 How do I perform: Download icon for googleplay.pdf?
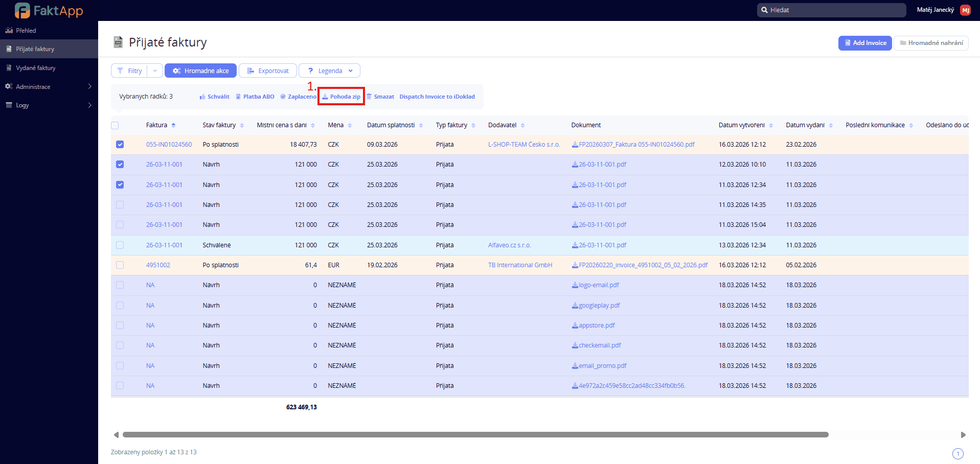[575, 306]
